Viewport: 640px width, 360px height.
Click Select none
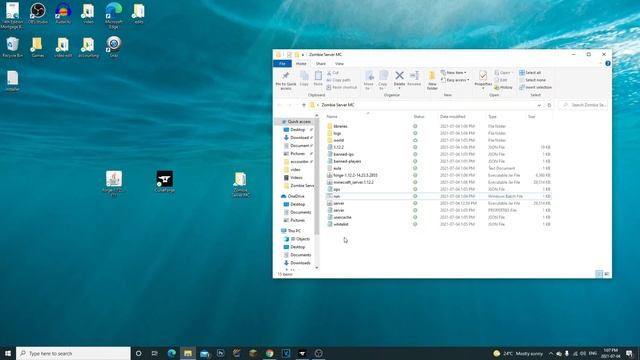532,80
